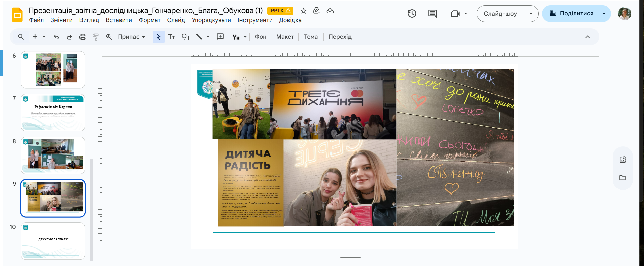
Task: Open the folder icon in side panel
Action: pyautogui.click(x=623, y=178)
